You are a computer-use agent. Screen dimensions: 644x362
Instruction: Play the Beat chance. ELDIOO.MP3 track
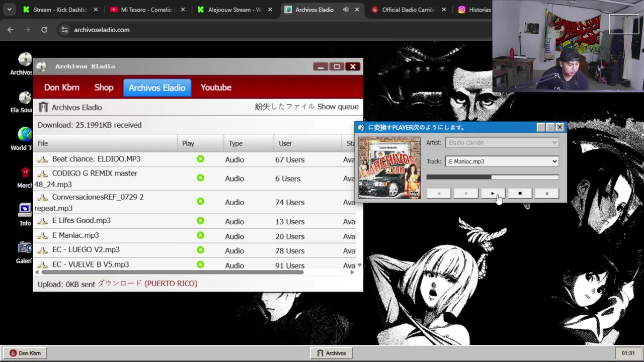pyautogui.click(x=200, y=159)
